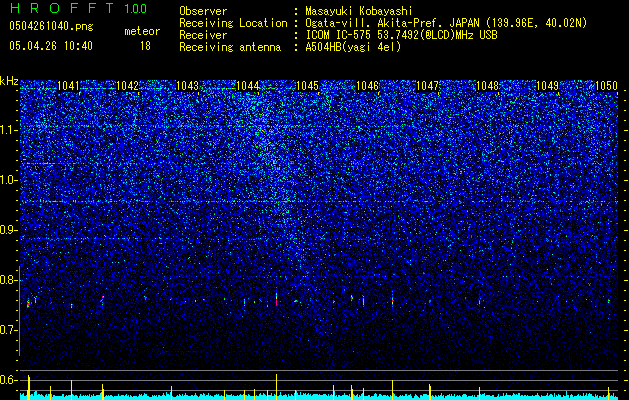The image size is (629, 400).
Task: Click time marker 1041
Action: pyautogui.click(x=68, y=85)
